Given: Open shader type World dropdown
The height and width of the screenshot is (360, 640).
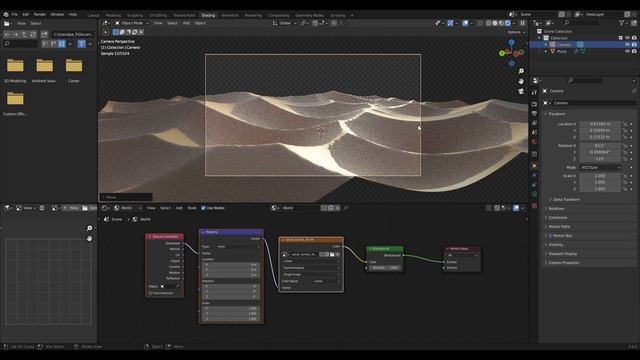Looking at the screenshot, I should (x=128, y=208).
